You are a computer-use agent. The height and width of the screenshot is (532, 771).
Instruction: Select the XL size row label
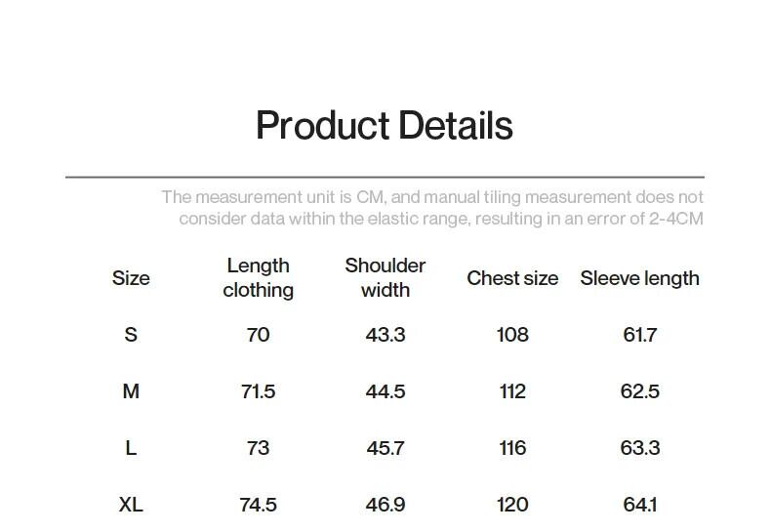(131, 505)
